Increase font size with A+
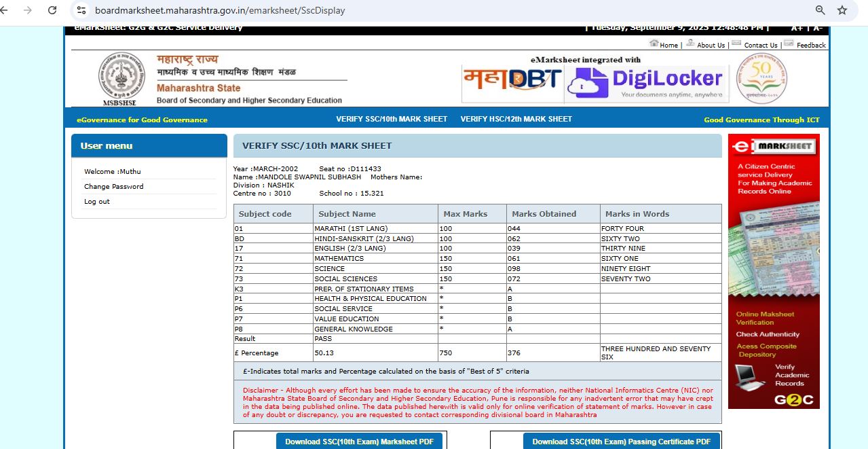The height and width of the screenshot is (449, 868). tap(797, 29)
